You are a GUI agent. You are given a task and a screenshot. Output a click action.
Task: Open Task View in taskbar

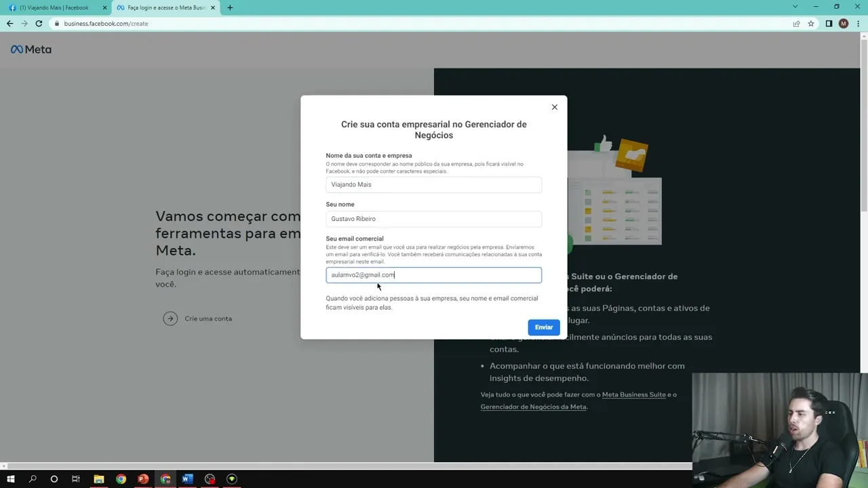[x=76, y=479]
